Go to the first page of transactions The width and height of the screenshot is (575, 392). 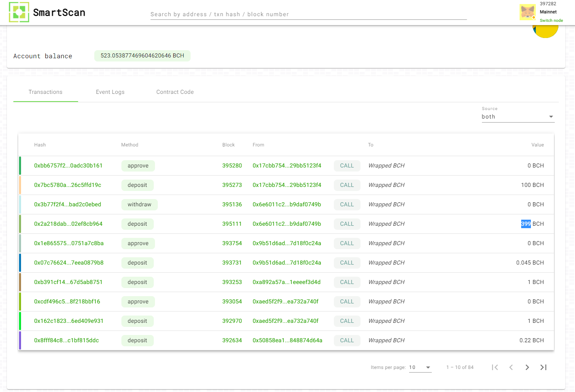point(495,367)
